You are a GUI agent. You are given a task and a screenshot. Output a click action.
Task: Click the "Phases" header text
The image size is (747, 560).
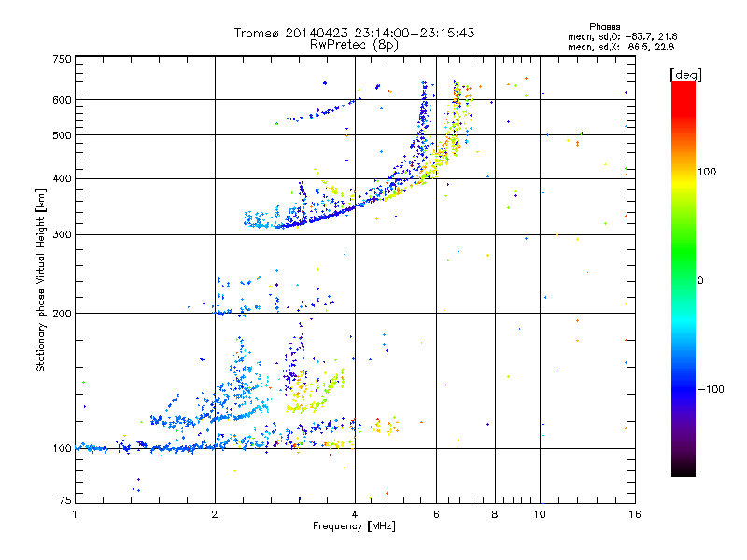tap(604, 27)
